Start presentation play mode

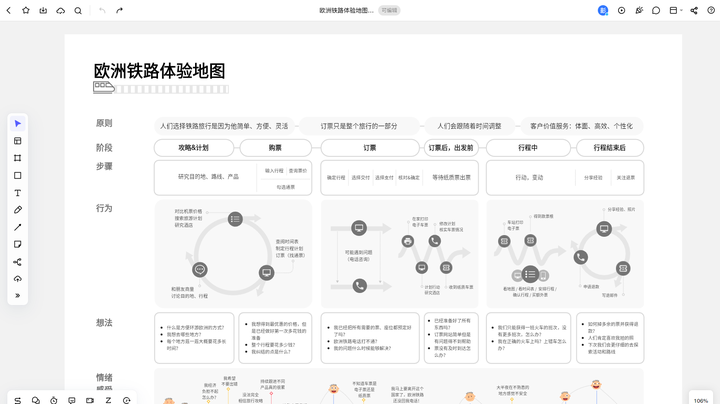(x=621, y=10)
